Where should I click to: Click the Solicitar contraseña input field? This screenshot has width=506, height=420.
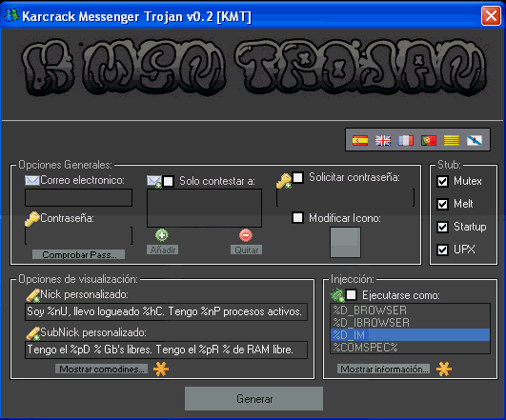(x=345, y=197)
